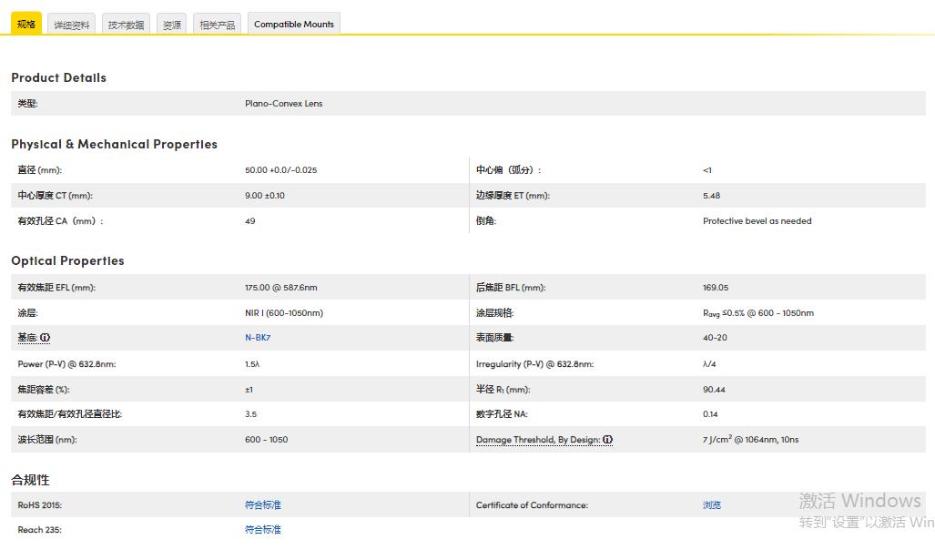
Task: Go to the 资源 tab
Action: tap(172, 25)
